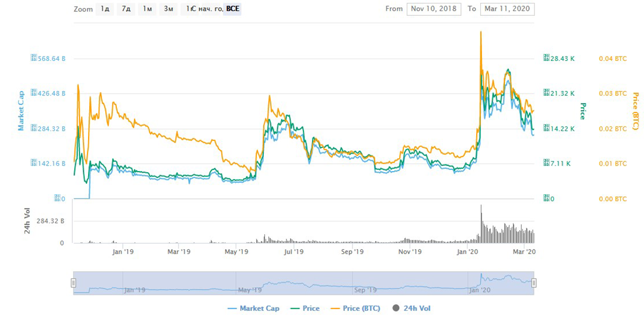Viewport: 644px width, 316px height.
Task: Select the 1д zoom range
Action: [x=105, y=9]
